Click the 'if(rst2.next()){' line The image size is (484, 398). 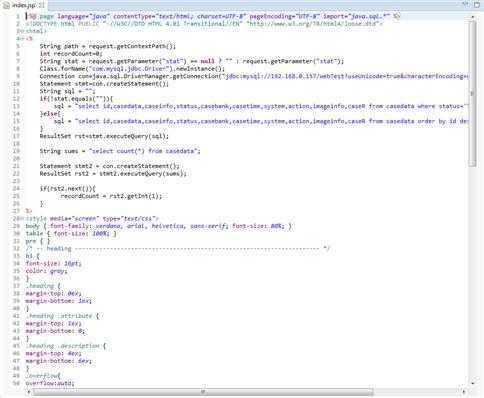[68, 189]
